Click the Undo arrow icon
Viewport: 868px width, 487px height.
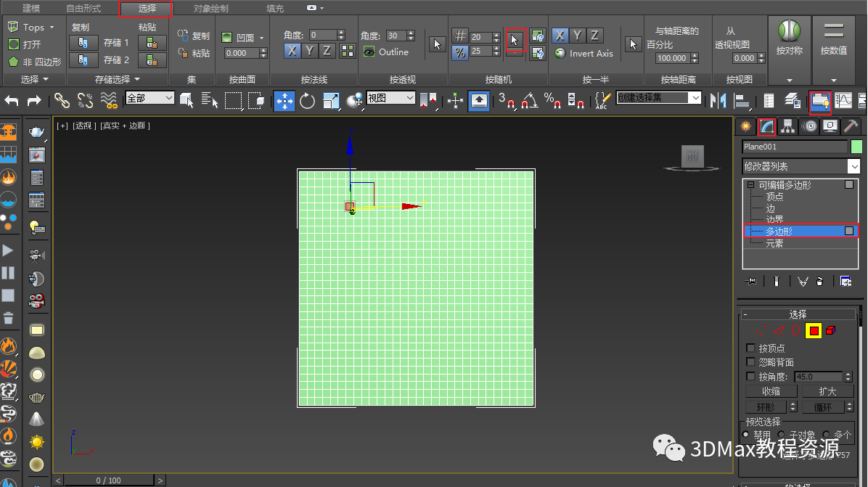point(11,101)
